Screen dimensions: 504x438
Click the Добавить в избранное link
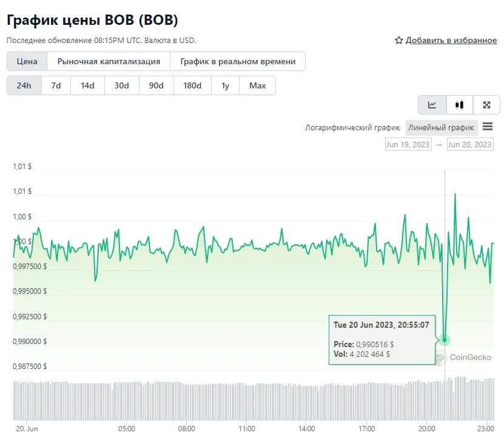coord(451,39)
